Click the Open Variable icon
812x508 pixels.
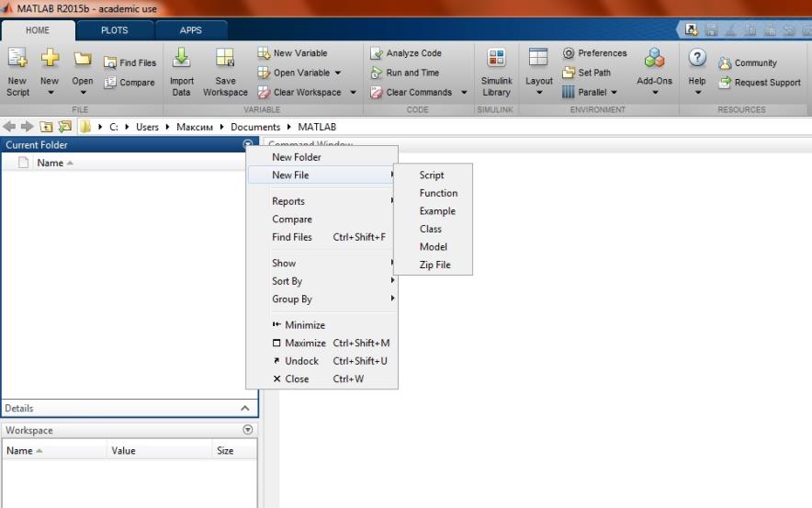tap(264, 73)
